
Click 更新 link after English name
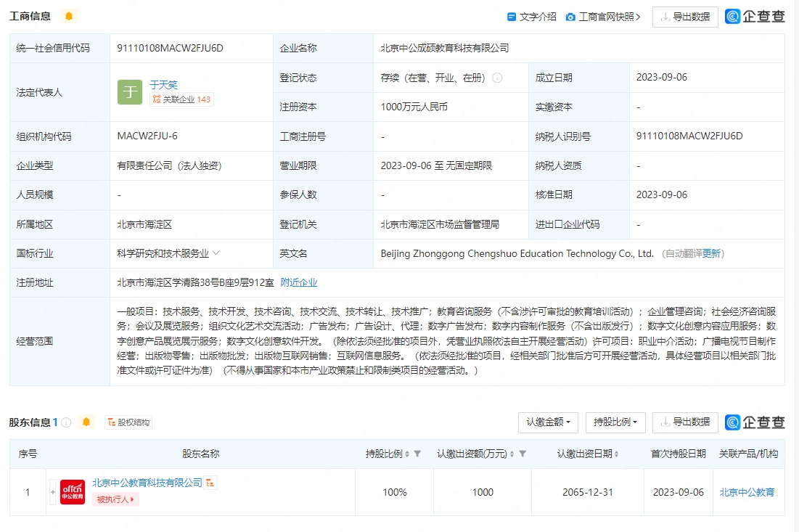(x=711, y=253)
